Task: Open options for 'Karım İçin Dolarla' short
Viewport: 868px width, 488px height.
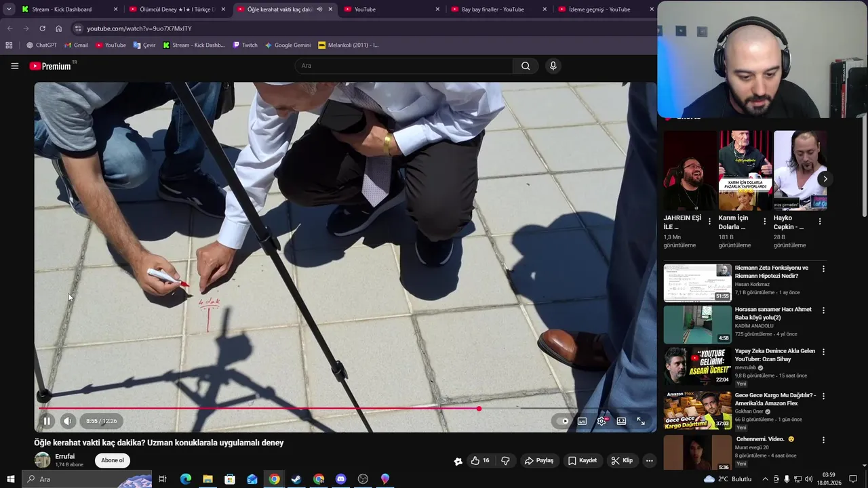Action: pyautogui.click(x=765, y=222)
